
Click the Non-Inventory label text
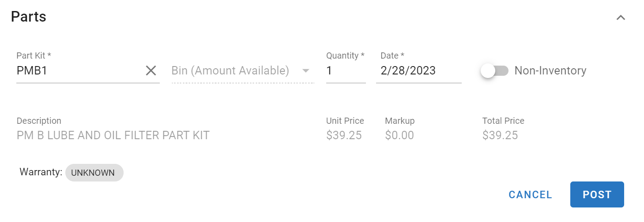coord(550,70)
